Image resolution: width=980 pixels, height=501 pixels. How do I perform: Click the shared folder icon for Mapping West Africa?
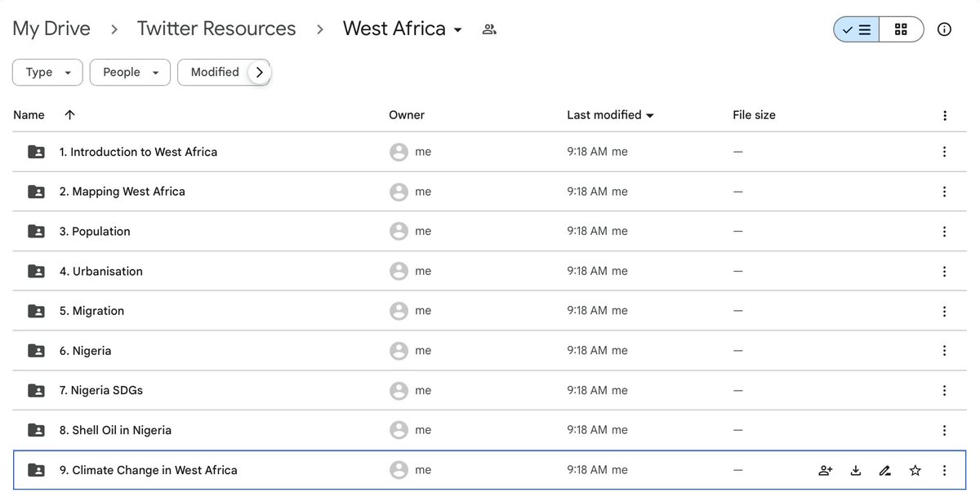36,192
